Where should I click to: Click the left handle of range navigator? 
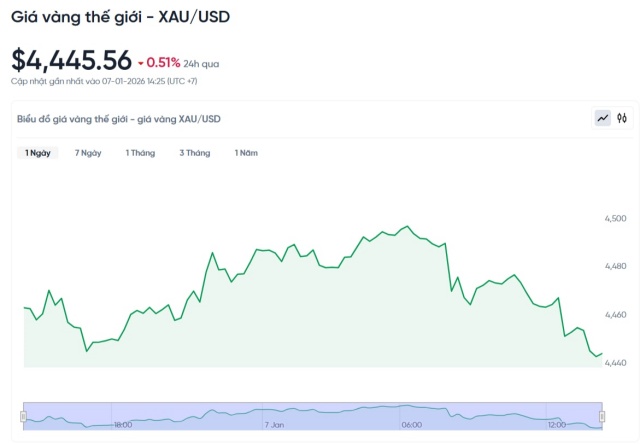(x=23, y=415)
